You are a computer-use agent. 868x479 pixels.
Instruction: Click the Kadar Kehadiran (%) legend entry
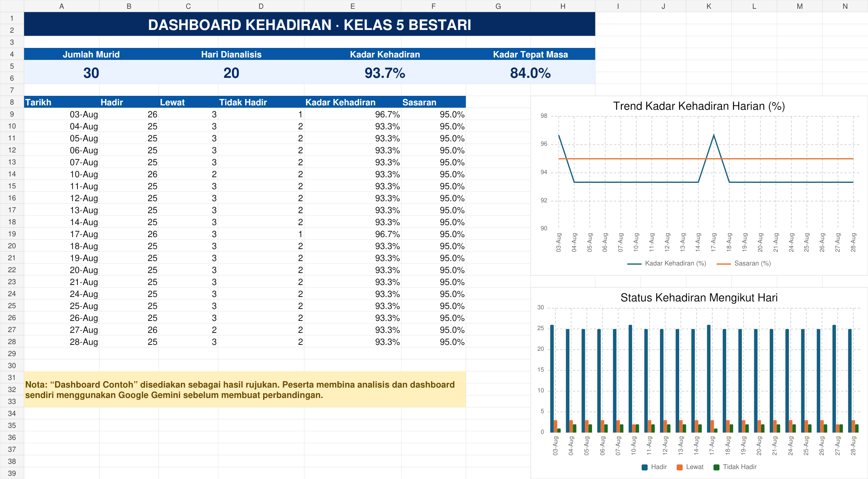point(667,263)
